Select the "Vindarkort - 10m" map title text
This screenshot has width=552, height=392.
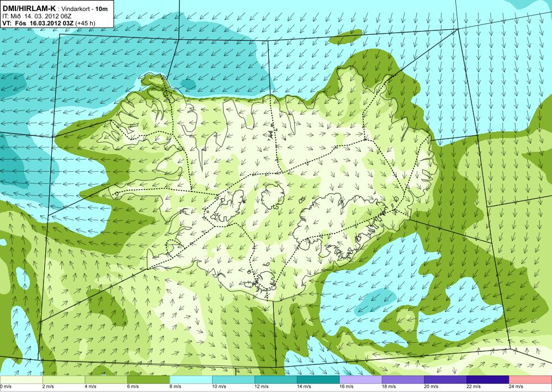84,9
